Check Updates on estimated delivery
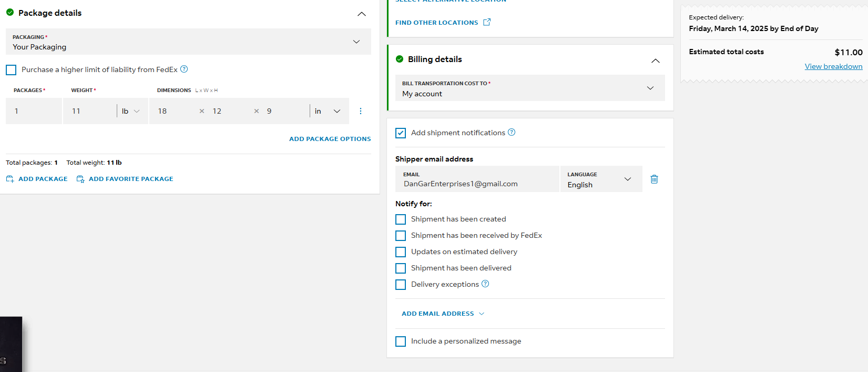Screen dimensions: 868x372 click(x=401, y=252)
